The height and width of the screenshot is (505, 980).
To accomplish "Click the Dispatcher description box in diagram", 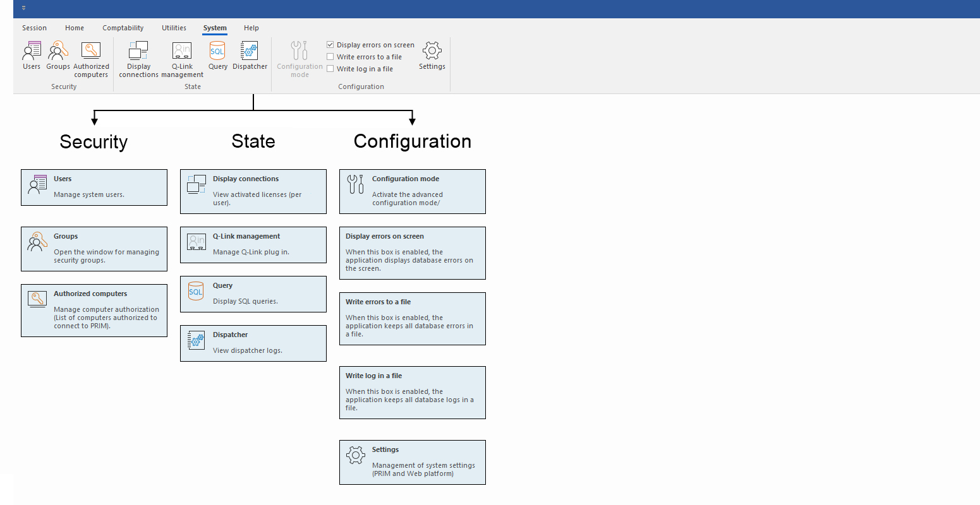I will click(x=253, y=343).
